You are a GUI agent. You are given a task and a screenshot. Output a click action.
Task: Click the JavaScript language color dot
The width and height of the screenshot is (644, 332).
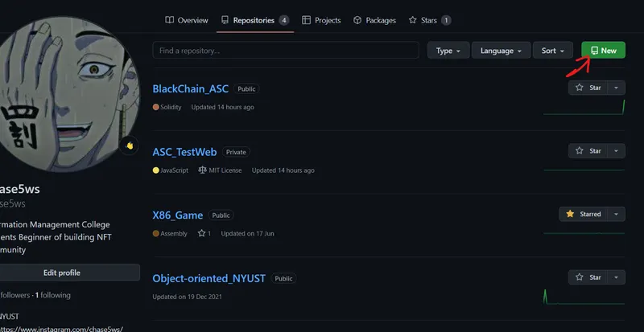point(155,170)
